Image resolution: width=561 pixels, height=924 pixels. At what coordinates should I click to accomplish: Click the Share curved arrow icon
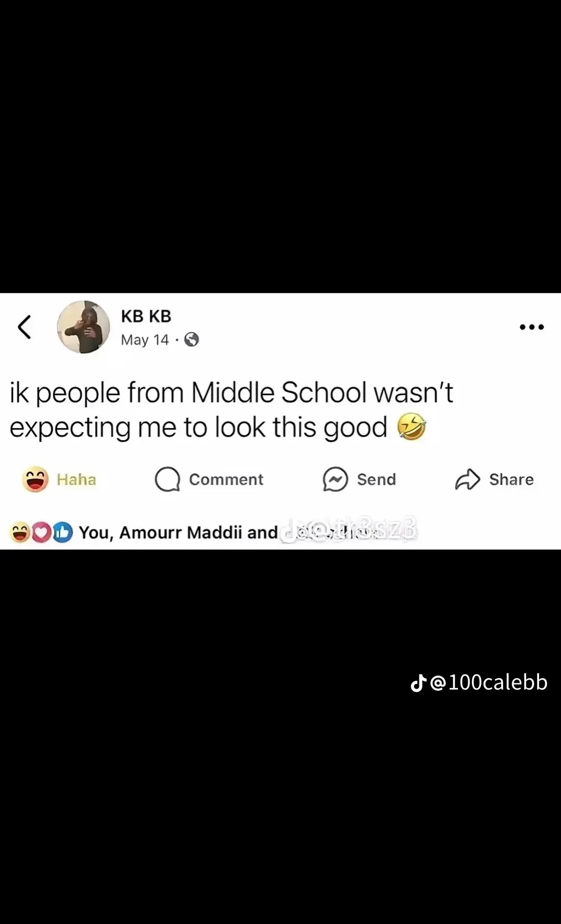pos(467,479)
